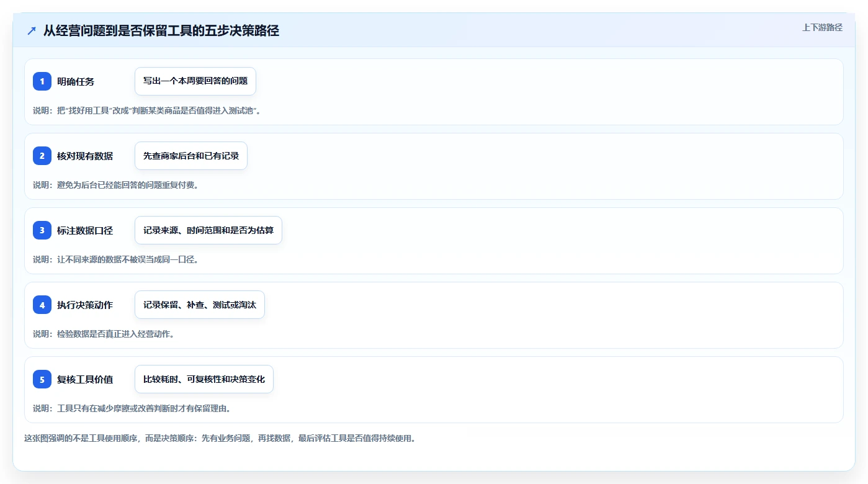Viewport: 868px width, 484px height.
Task: Click the step 3 number badge
Action: 42,230
